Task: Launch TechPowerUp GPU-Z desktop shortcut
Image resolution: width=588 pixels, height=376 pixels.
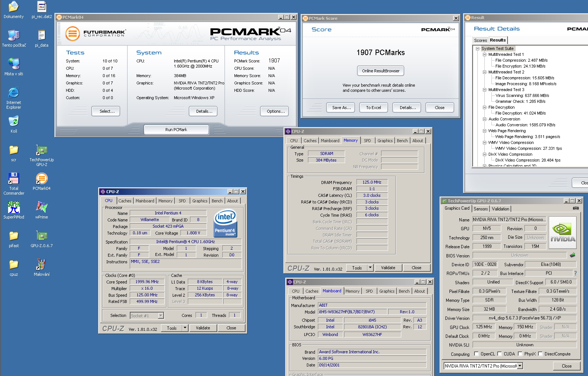Action: (42, 155)
